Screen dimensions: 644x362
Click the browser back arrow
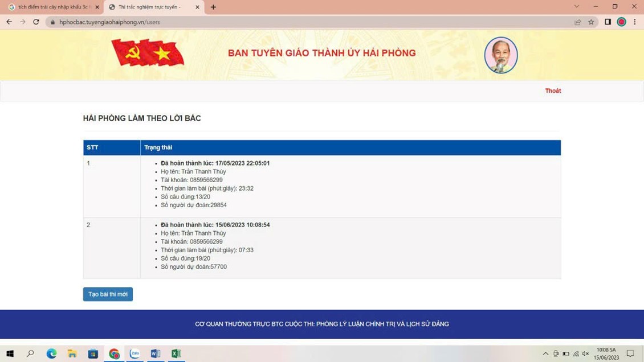tap(9, 22)
